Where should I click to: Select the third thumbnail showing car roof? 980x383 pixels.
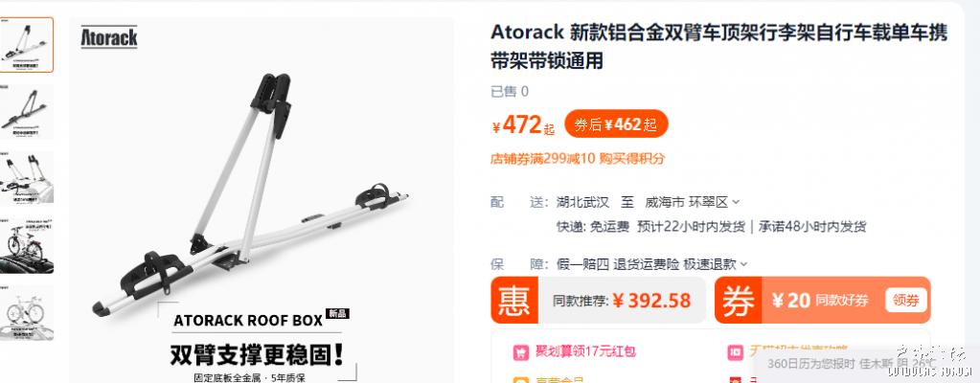pyautogui.click(x=26, y=178)
